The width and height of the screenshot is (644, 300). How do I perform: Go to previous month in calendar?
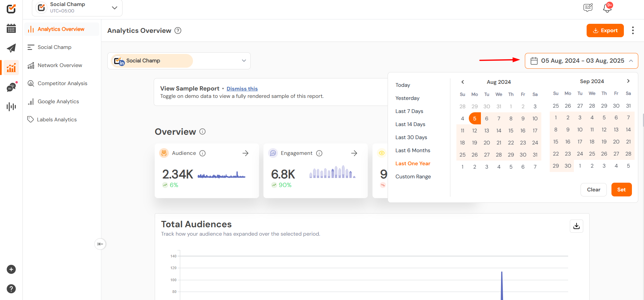pos(462,82)
